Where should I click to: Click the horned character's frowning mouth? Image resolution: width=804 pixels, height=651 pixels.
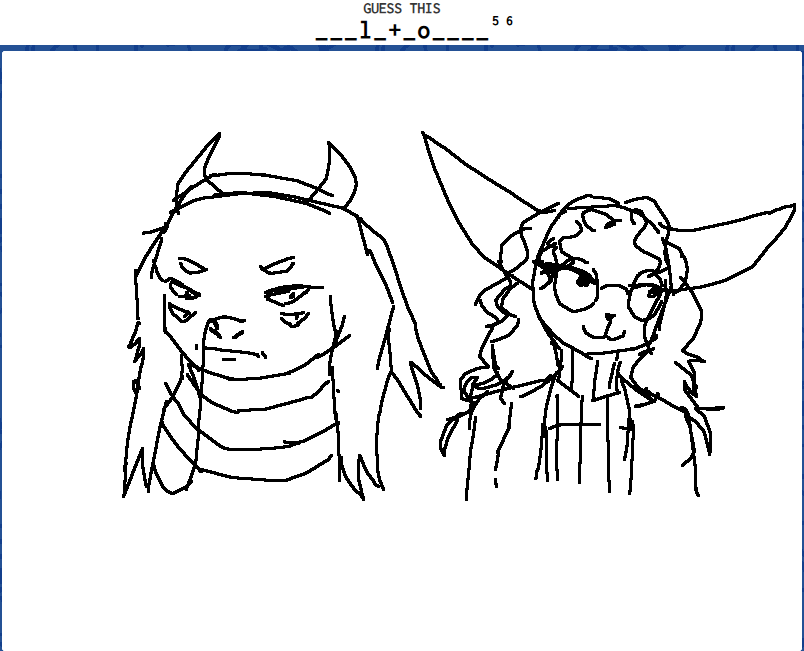coord(238,354)
